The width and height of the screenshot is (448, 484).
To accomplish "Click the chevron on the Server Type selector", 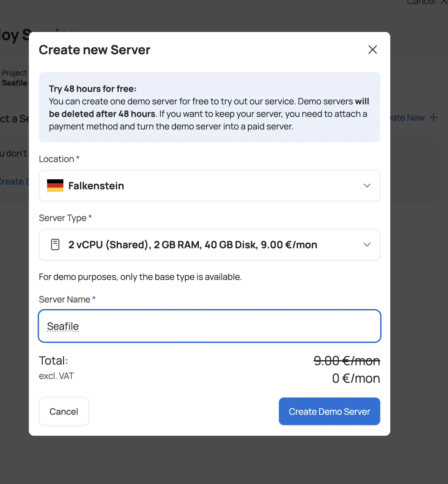I will click(367, 245).
